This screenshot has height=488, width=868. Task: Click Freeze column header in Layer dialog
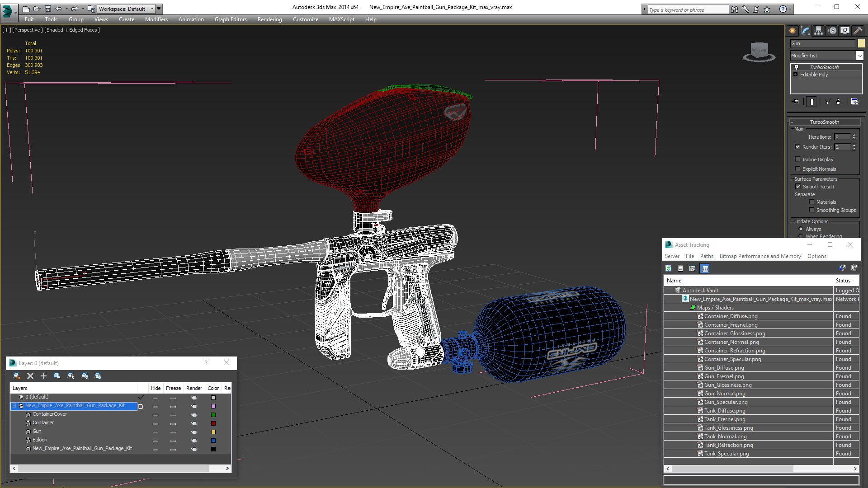173,388
